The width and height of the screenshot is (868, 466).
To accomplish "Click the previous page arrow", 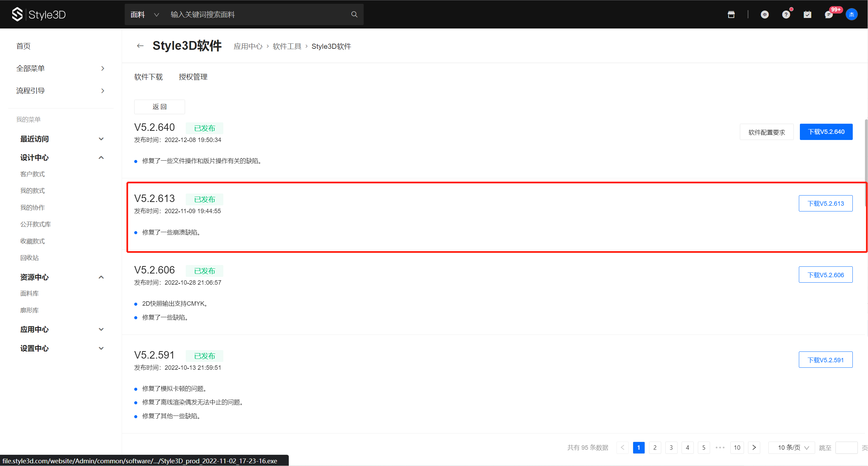I will [623, 448].
